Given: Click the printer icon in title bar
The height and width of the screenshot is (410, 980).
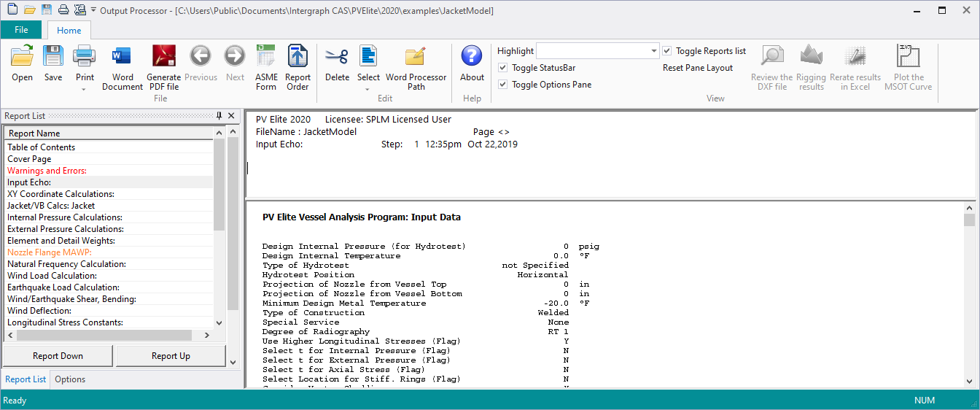Looking at the screenshot, I should coord(63,10).
